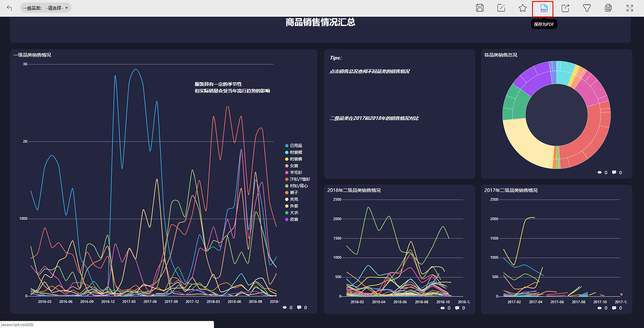The height and width of the screenshot is (328, 644).
Task: Favorite the dashboard with the star icon
Action: pyautogui.click(x=522, y=8)
